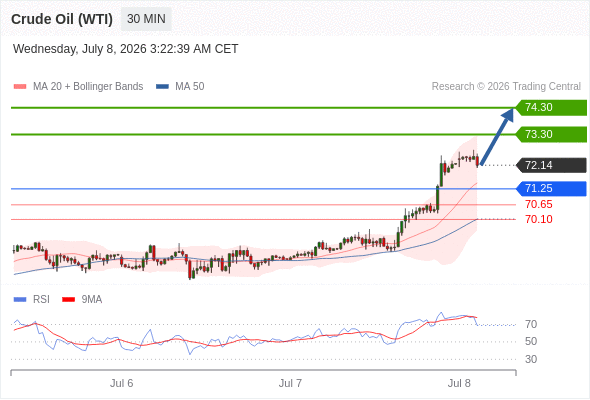Image resolution: width=590 pixels, height=400 pixels.
Task: Click the 30 MIN timeframe badge
Action: (146, 19)
